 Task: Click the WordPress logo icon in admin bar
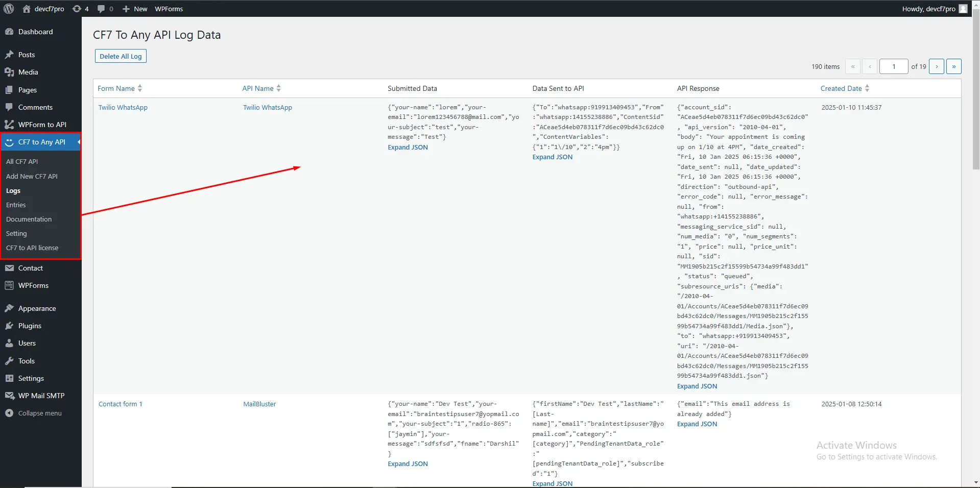[9, 9]
